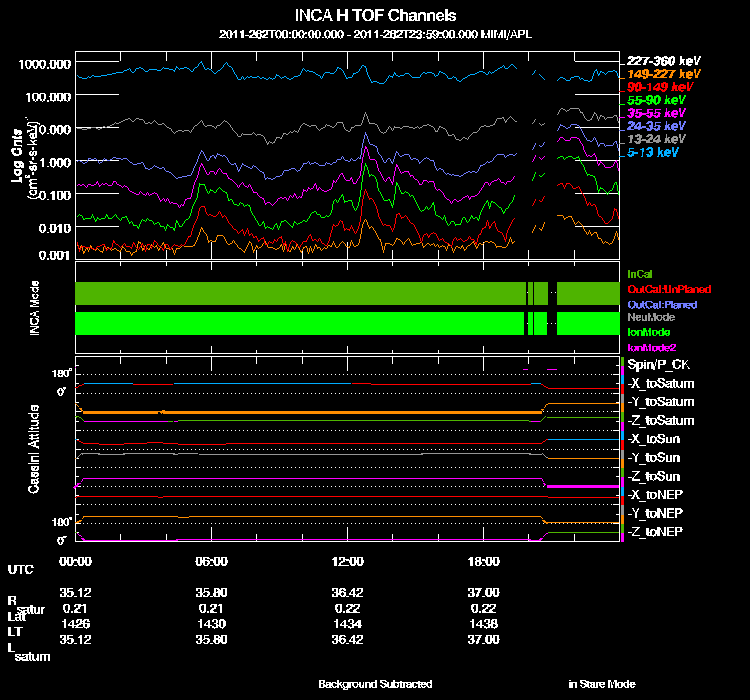Select the -X_toSaturn attitude label
Viewport: 750px width, 700px height.
point(660,384)
